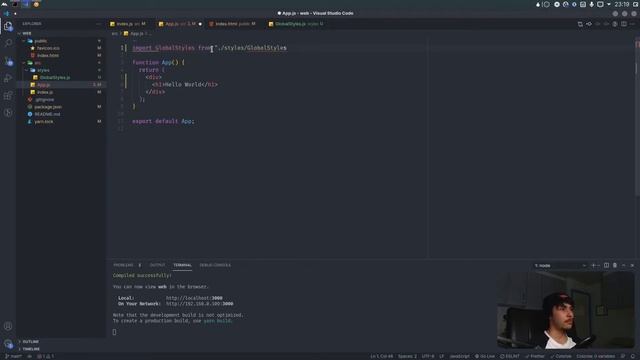Click the microphone icon in system tray
Viewport: 640px width, 360px height.
click(x=591, y=4)
